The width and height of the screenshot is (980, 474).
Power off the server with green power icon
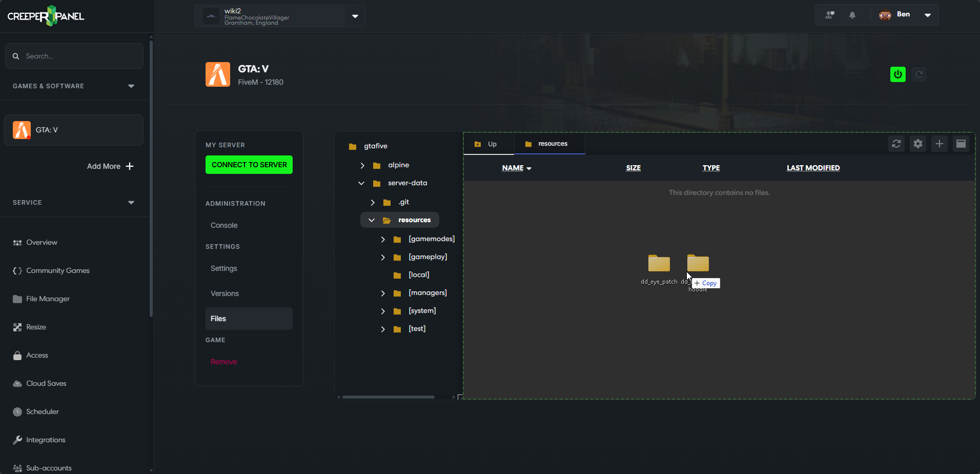(897, 74)
